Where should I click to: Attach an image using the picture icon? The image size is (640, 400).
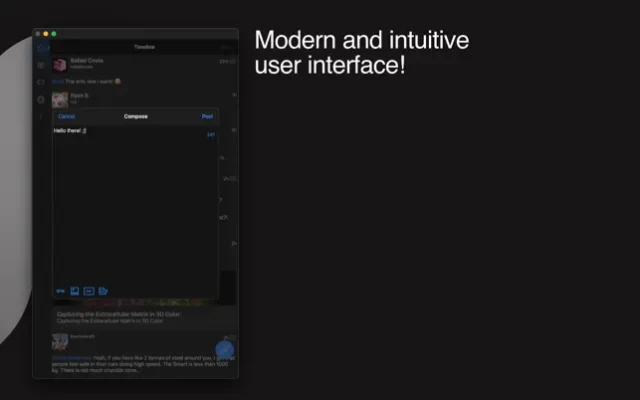tap(74, 291)
